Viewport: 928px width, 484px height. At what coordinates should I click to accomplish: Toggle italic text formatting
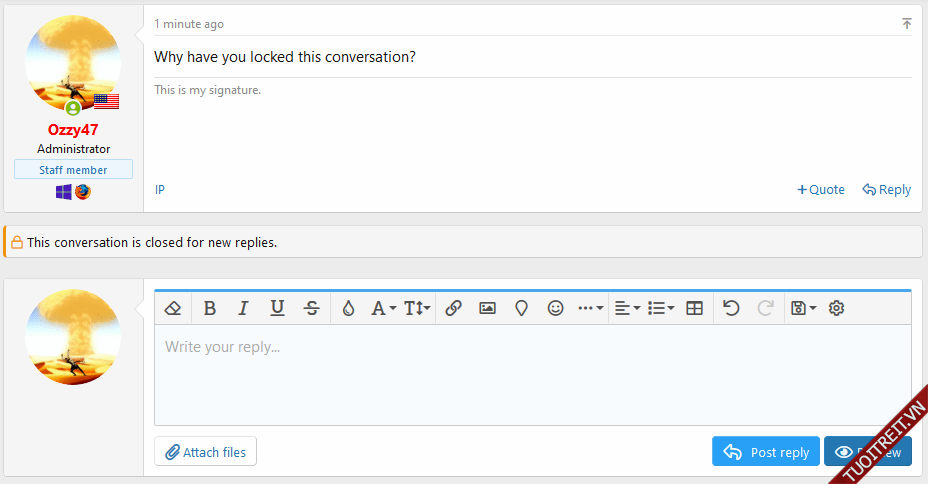pos(243,308)
